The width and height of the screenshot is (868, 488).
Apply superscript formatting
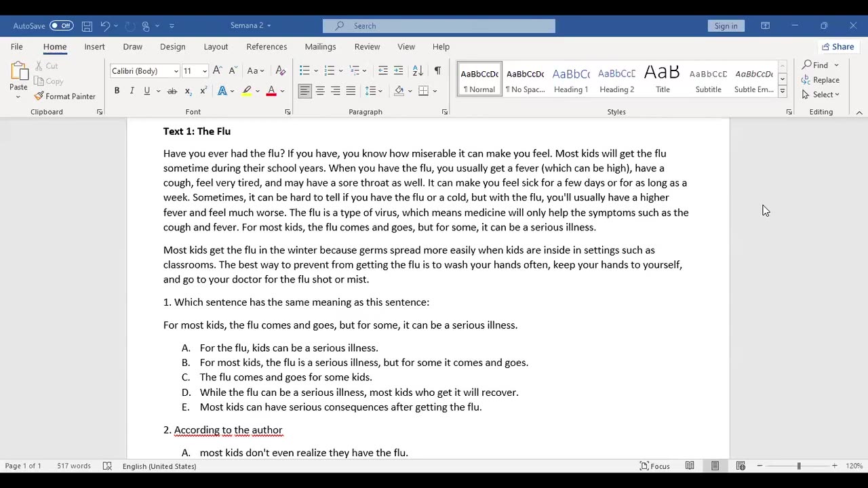(x=203, y=91)
